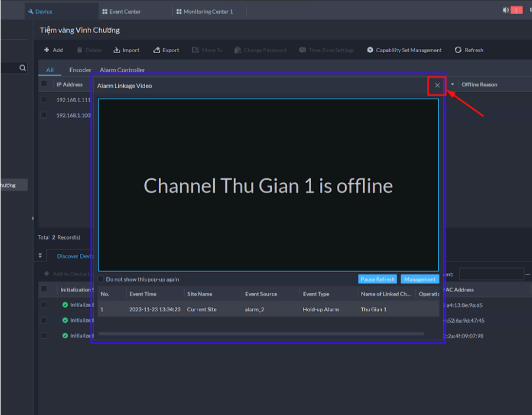532x415 pixels.
Task: Click the Event Time column header
Action: pos(143,294)
